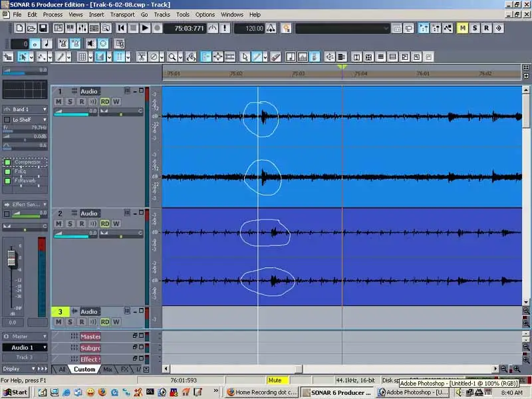Click the metronome tempo icon
Screen dimensions: 532x399
[213, 28]
